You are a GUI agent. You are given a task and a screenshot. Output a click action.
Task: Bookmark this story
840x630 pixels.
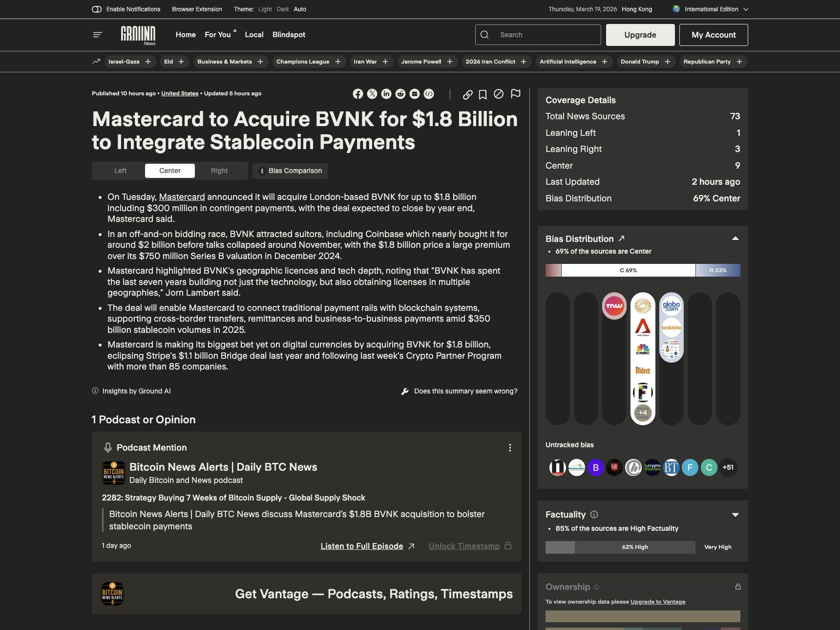(483, 94)
